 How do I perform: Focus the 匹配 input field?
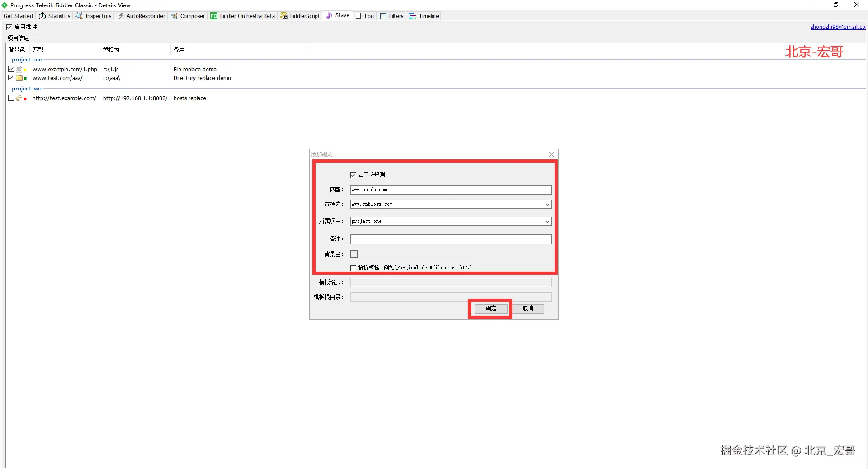451,190
